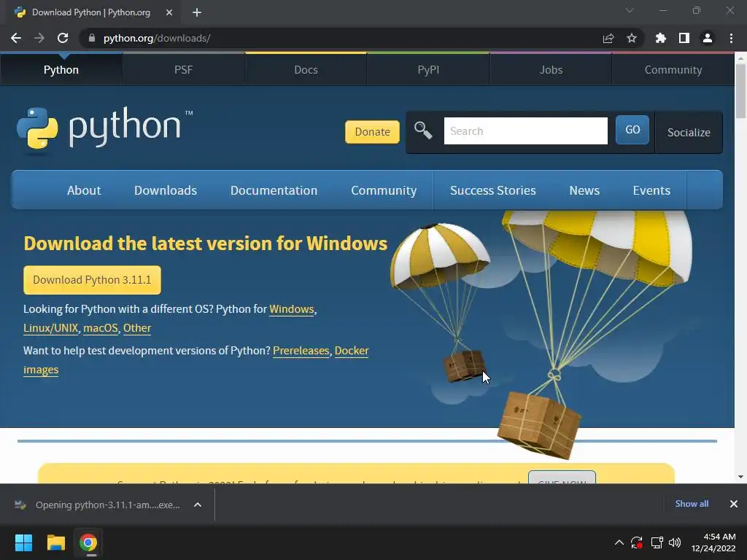Viewport: 747px width, 560px height.
Task: Click the volume speaker icon
Action: point(675,542)
